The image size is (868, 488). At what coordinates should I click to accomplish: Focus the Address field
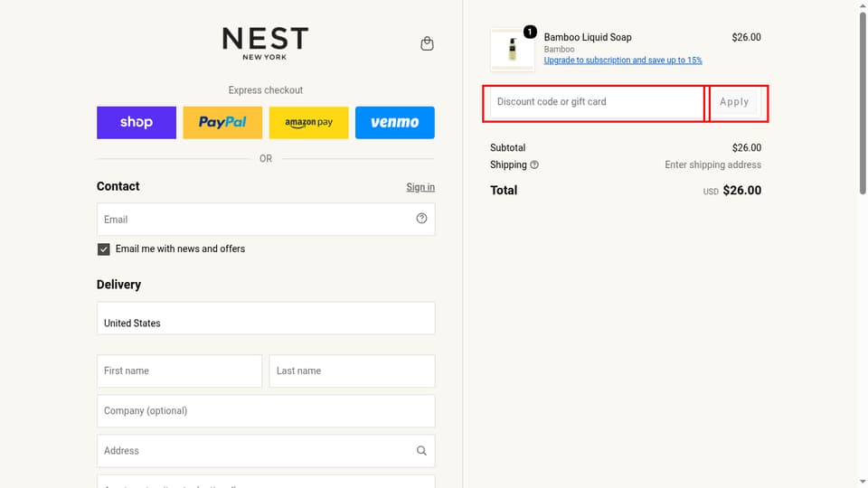point(266,451)
